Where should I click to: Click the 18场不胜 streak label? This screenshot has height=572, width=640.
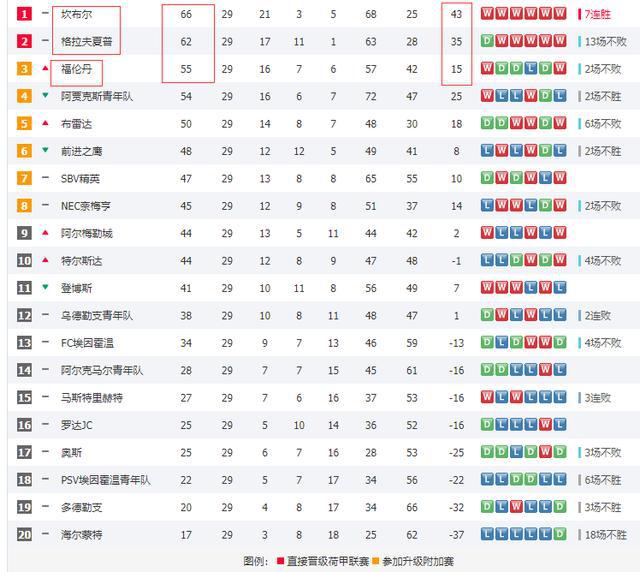click(606, 535)
